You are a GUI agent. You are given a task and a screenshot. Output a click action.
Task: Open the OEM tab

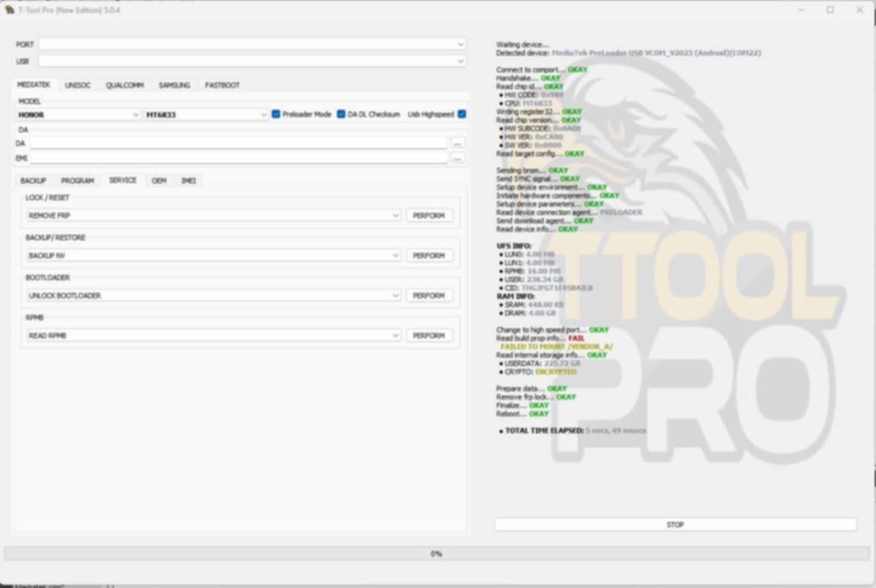[x=159, y=181]
